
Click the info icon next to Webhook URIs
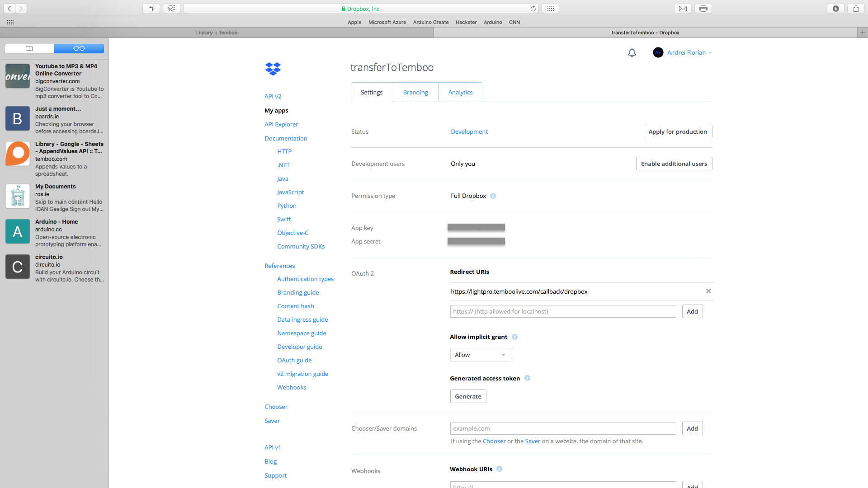click(499, 469)
